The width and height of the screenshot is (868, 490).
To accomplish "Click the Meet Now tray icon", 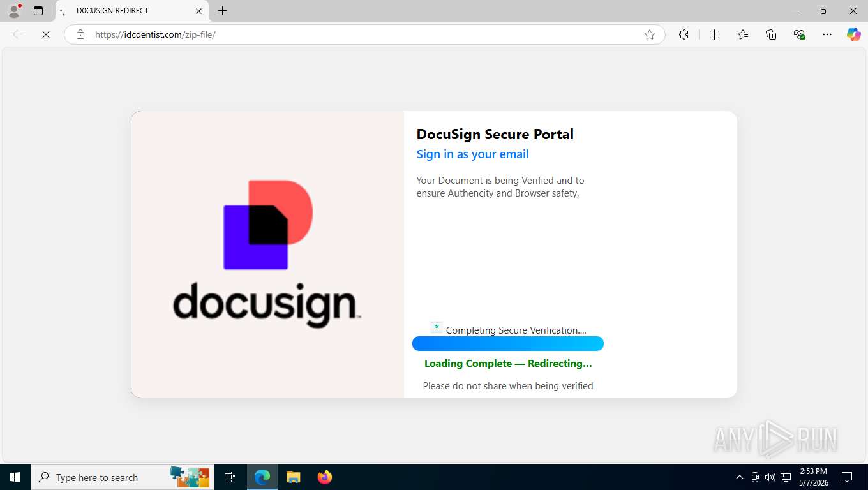I will pyautogui.click(x=755, y=477).
